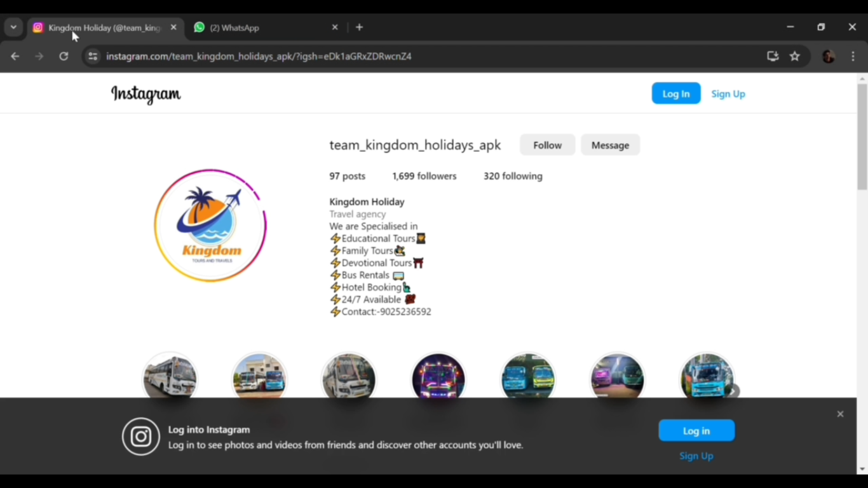
Task: Click the browser back arrow
Action: tap(15, 57)
